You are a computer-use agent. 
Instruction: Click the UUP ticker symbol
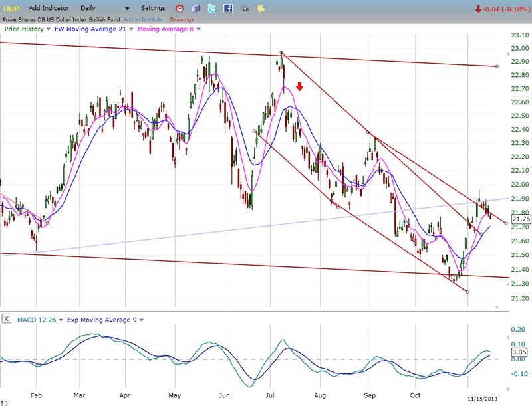[12, 8]
